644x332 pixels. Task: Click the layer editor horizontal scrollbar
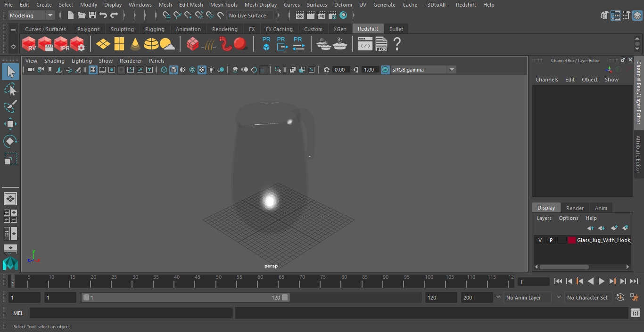[x=564, y=267]
